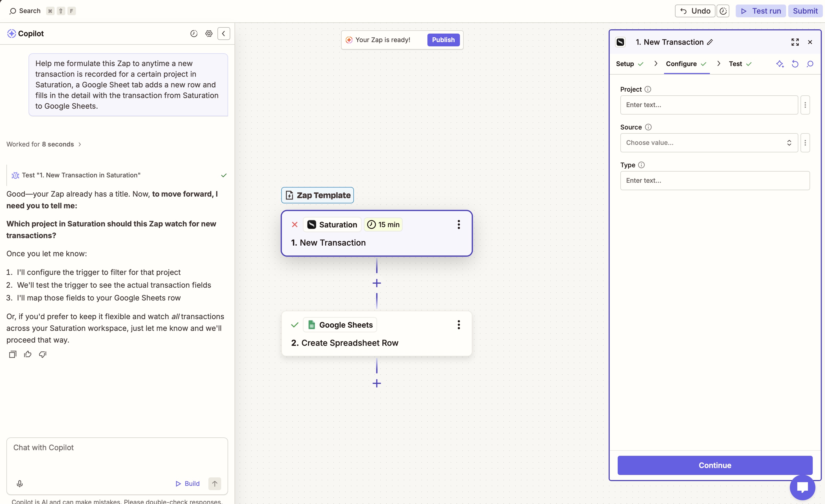Refresh fields with the reload icon
The width and height of the screenshot is (825, 504).
[795, 64]
